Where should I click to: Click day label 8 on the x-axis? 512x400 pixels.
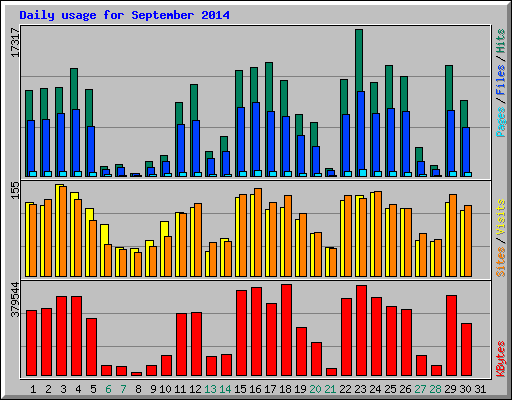pyautogui.click(x=138, y=389)
